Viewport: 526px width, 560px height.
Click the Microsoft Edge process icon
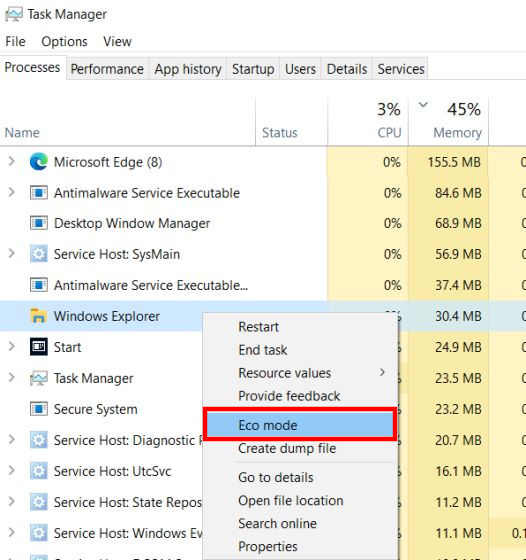[x=39, y=162]
